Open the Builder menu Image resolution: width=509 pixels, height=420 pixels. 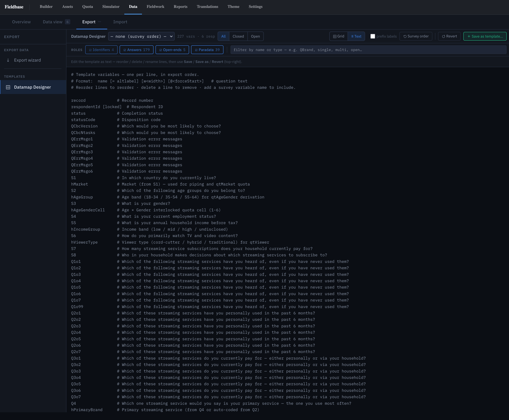tap(46, 7)
